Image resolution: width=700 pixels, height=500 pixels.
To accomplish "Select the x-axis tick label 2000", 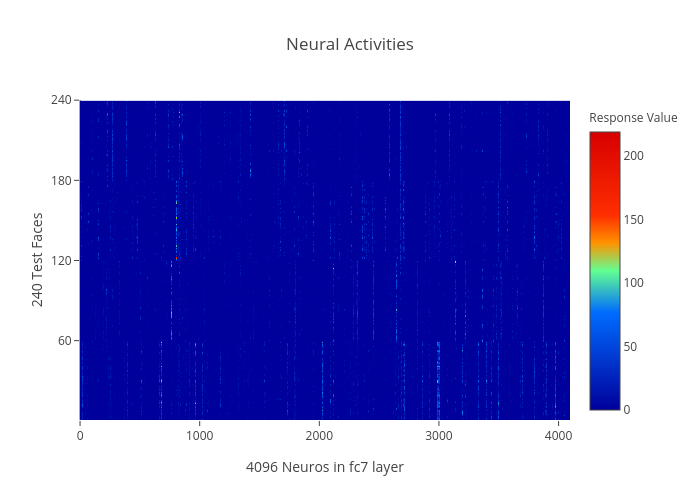I will 319,435.
